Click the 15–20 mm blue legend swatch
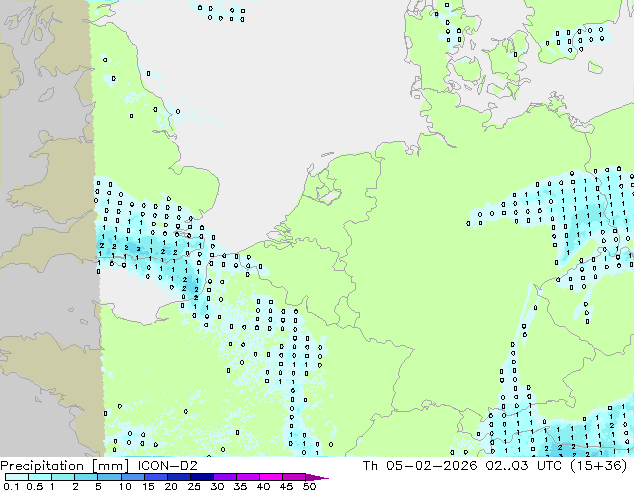Viewport: 634px width, 490px height. pyautogui.click(x=156, y=477)
